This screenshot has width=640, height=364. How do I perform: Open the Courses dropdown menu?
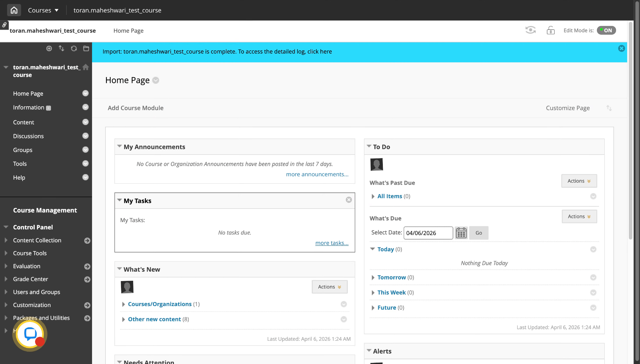click(x=43, y=10)
